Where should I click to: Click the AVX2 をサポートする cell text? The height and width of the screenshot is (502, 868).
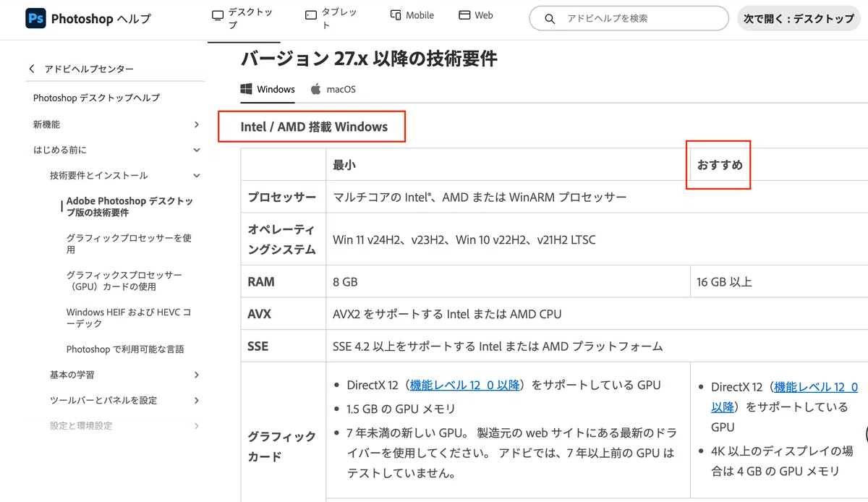click(447, 314)
